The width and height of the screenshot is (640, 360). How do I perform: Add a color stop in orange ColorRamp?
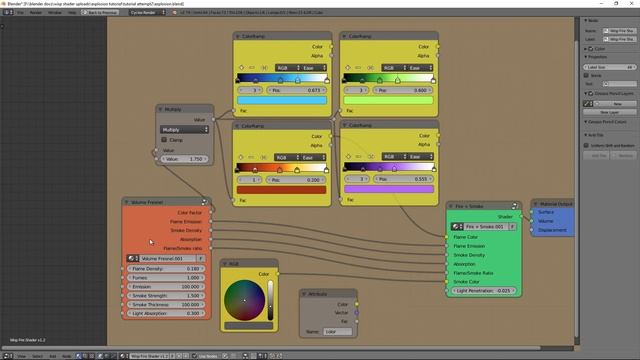pos(241,157)
